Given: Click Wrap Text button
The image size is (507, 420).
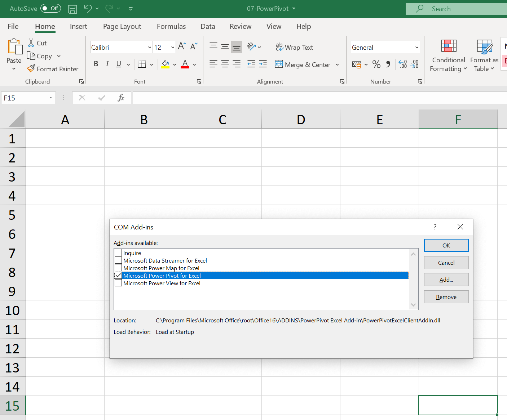Looking at the screenshot, I should click(294, 47).
